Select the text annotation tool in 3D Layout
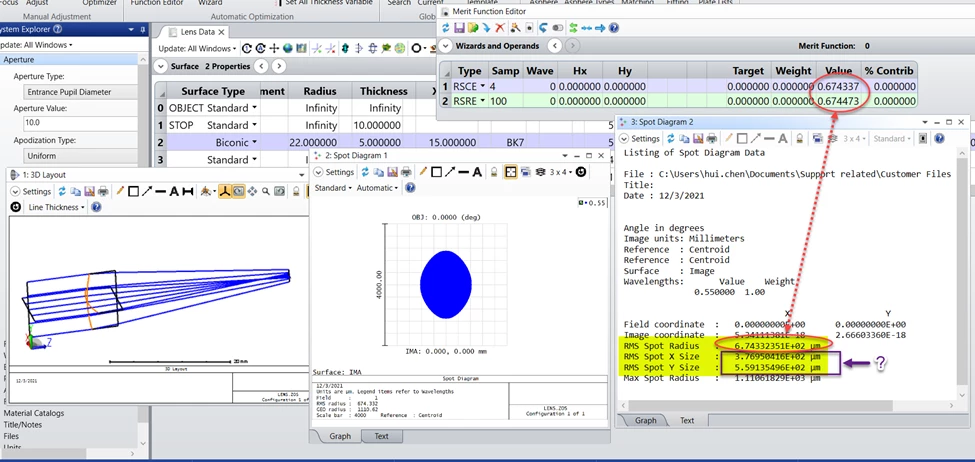Screen dimensions: 975x462 [x=174, y=192]
